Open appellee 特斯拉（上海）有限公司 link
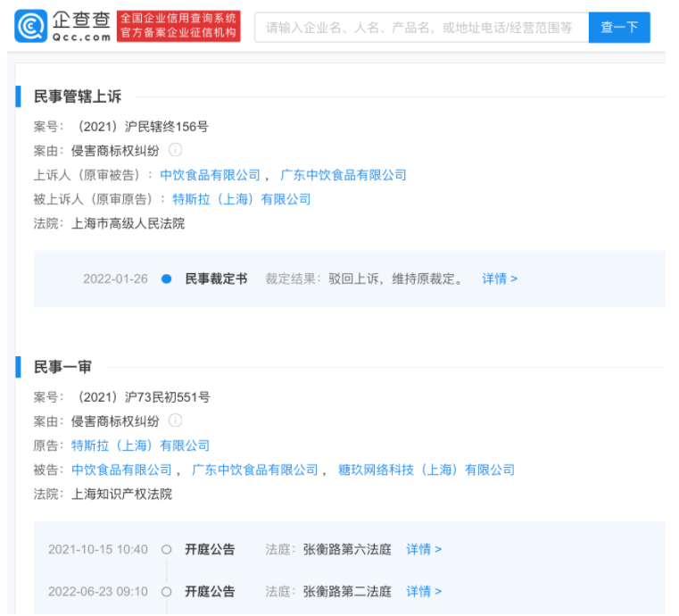 coord(241,199)
